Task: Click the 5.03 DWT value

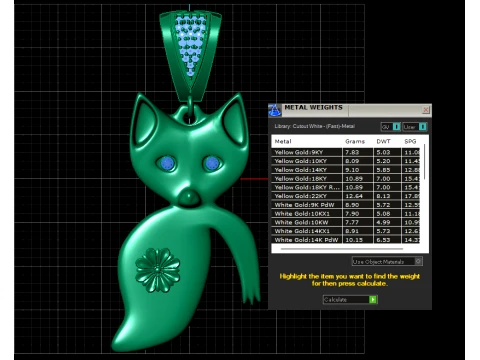Action: (383, 152)
